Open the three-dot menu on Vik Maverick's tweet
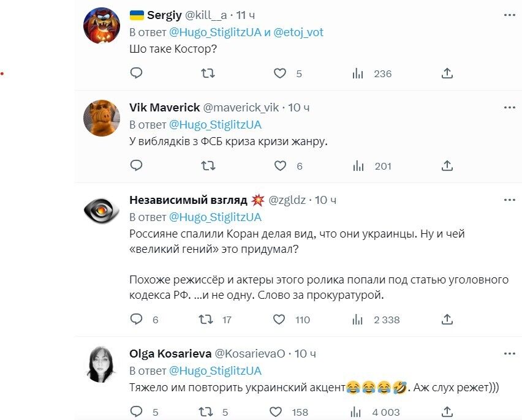 (x=509, y=107)
